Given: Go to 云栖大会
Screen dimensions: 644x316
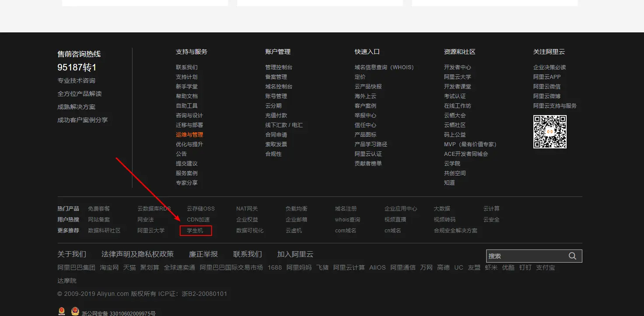Looking at the screenshot, I should pos(455,116).
